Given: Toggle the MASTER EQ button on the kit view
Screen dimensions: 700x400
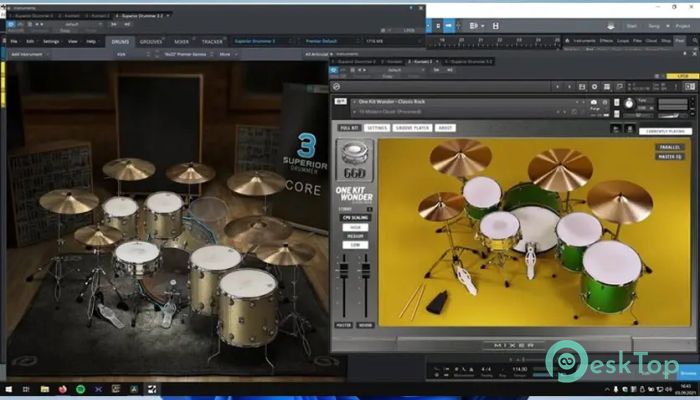Looking at the screenshot, I should click(x=670, y=157).
